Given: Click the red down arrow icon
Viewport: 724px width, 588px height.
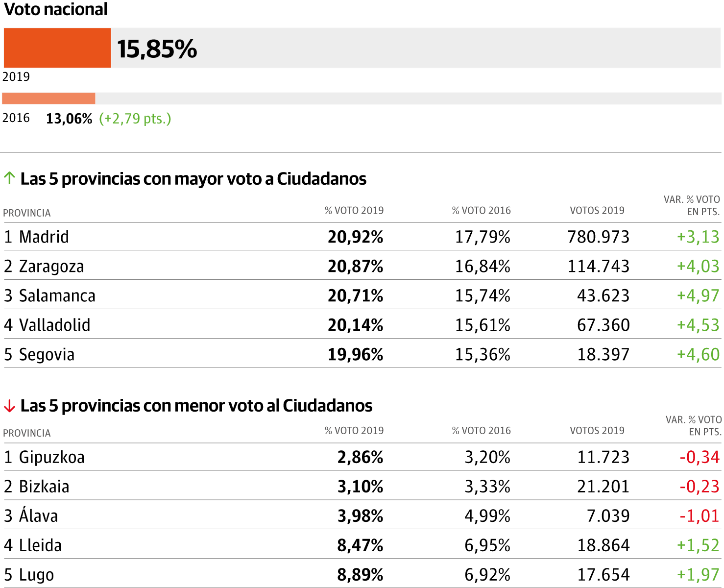Looking at the screenshot, I should [x=9, y=406].
